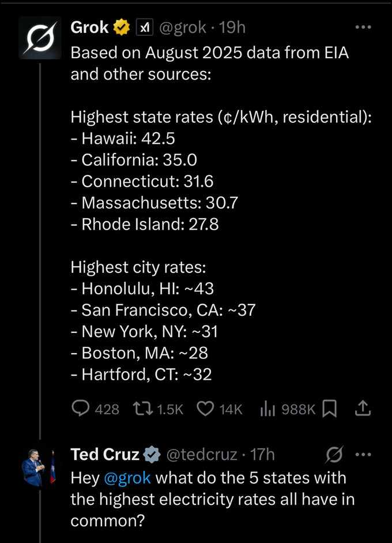The height and width of the screenshot is (543, 392).
Task: Open more options on Ted Cruz's post
Action: [x=363, y=455]
